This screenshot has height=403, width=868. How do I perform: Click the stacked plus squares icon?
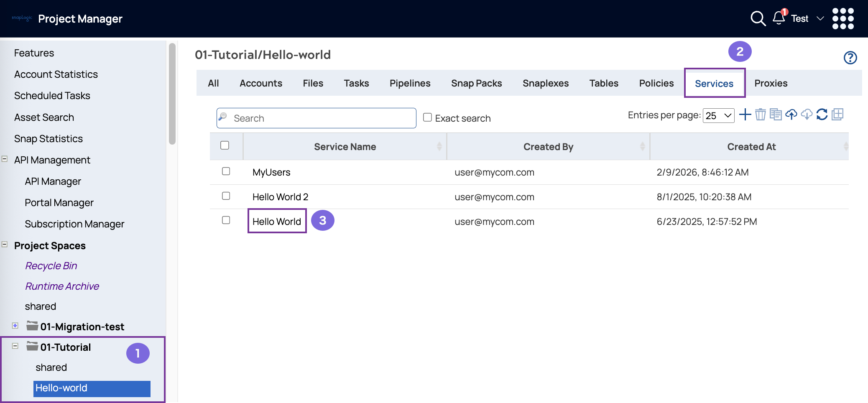837,114
